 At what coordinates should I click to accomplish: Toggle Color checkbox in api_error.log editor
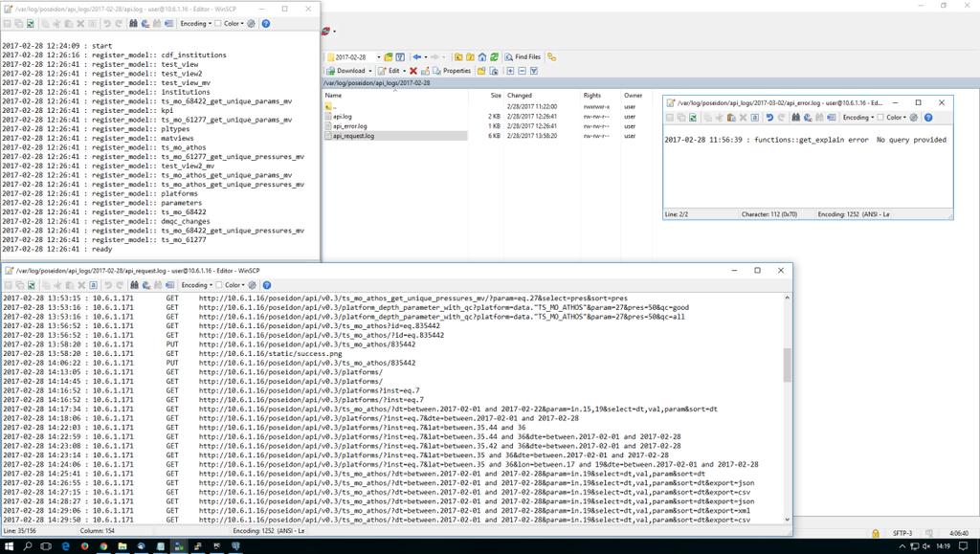[880, 118]
